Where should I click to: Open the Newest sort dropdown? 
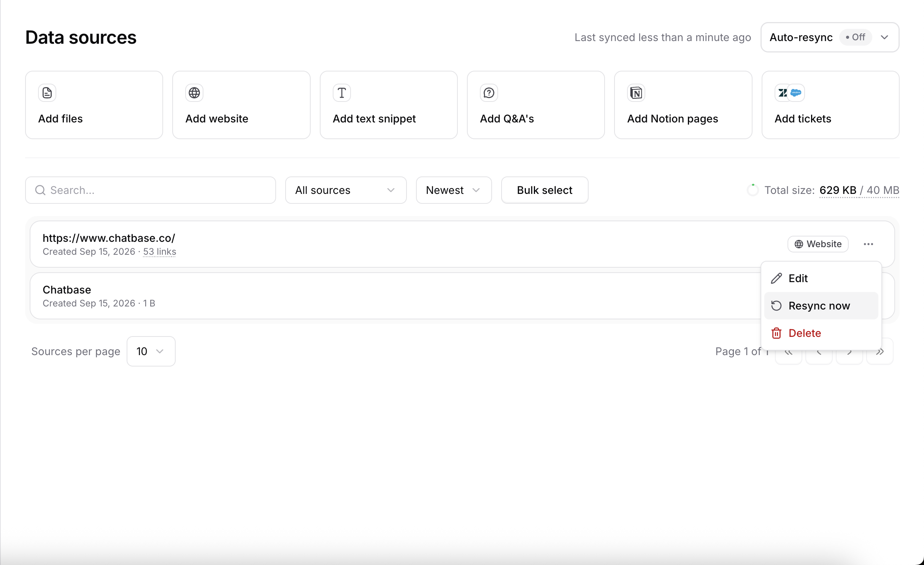click(454, 190)
